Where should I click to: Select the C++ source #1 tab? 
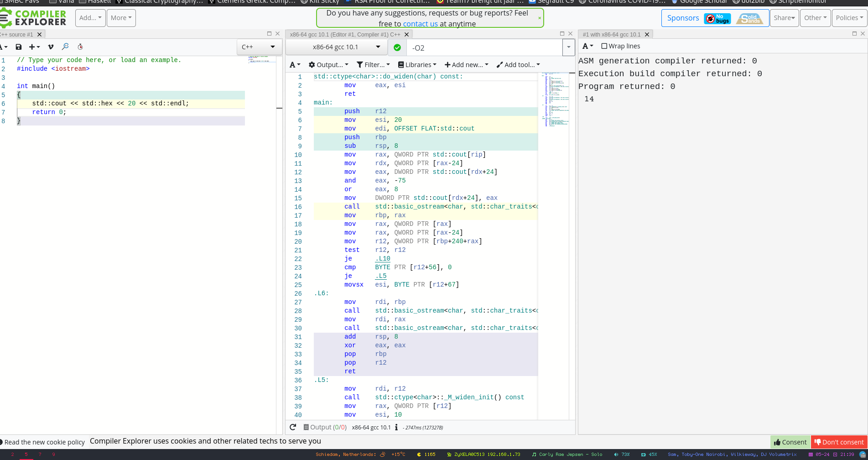[x=17, y=35]
